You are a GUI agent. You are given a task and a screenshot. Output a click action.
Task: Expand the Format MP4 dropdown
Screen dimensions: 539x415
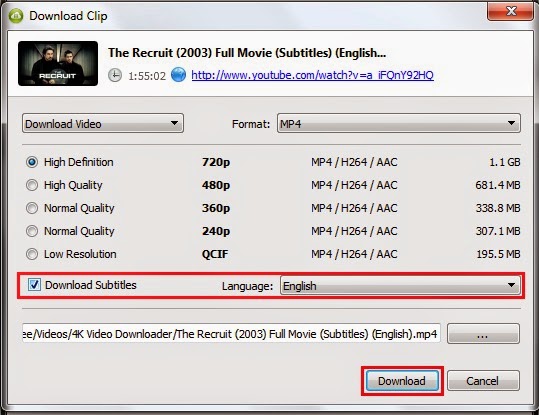click(x=399, y=123)
